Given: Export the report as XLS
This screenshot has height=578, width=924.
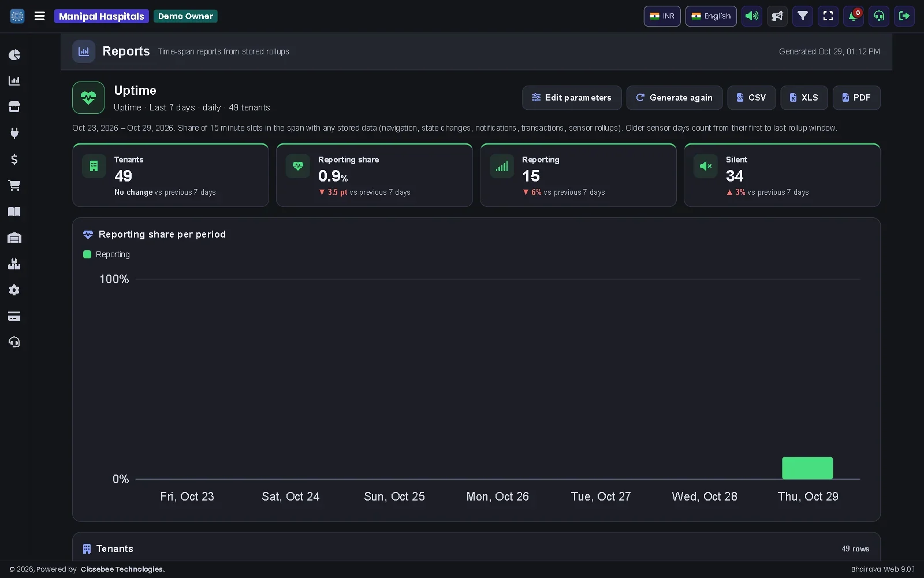Looking at the screenshot, I should click(804, 98).
